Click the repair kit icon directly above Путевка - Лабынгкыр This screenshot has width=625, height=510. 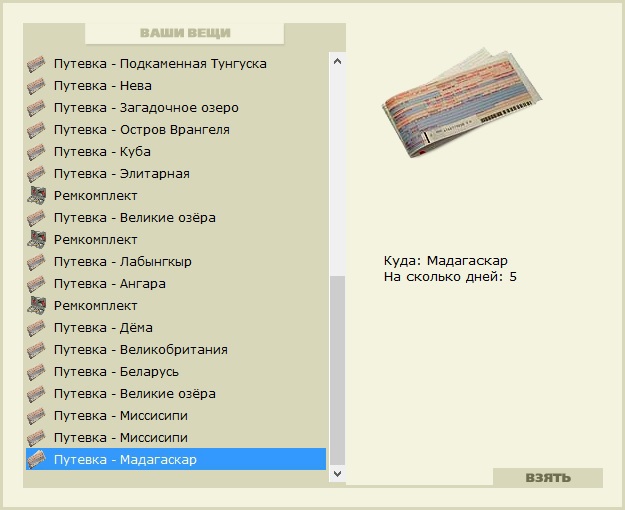[x=36, y=240]
